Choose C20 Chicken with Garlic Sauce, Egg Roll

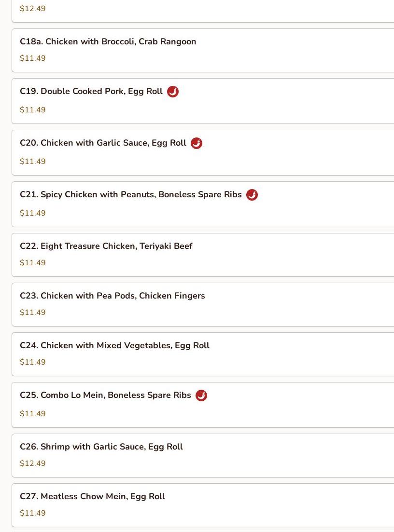(103, 143)
